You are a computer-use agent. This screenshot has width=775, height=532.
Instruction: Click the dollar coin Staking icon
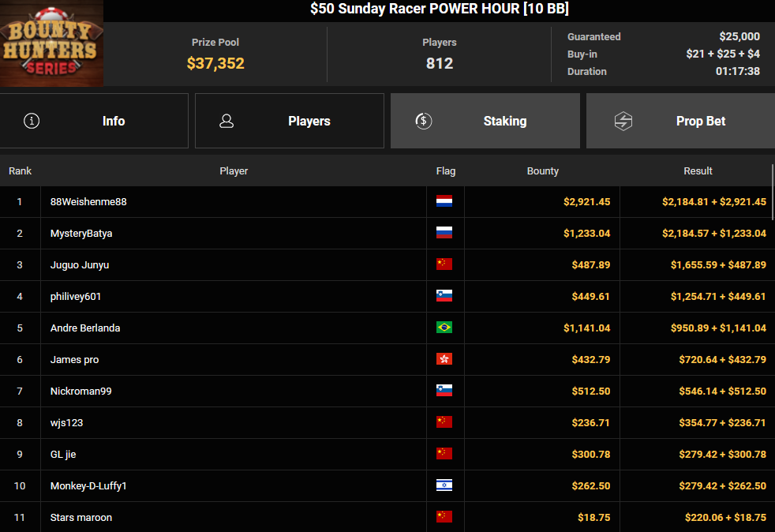pos(424,121)
